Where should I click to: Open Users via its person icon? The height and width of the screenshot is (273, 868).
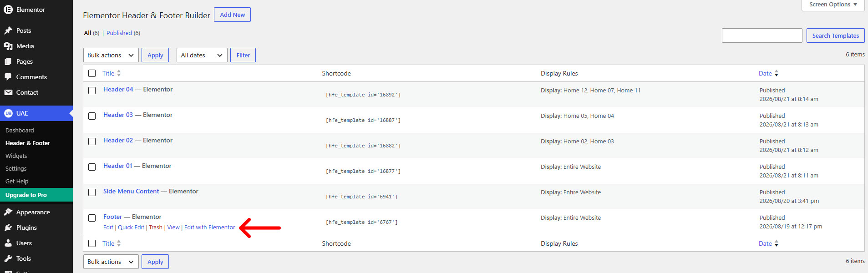pos(8,243)
